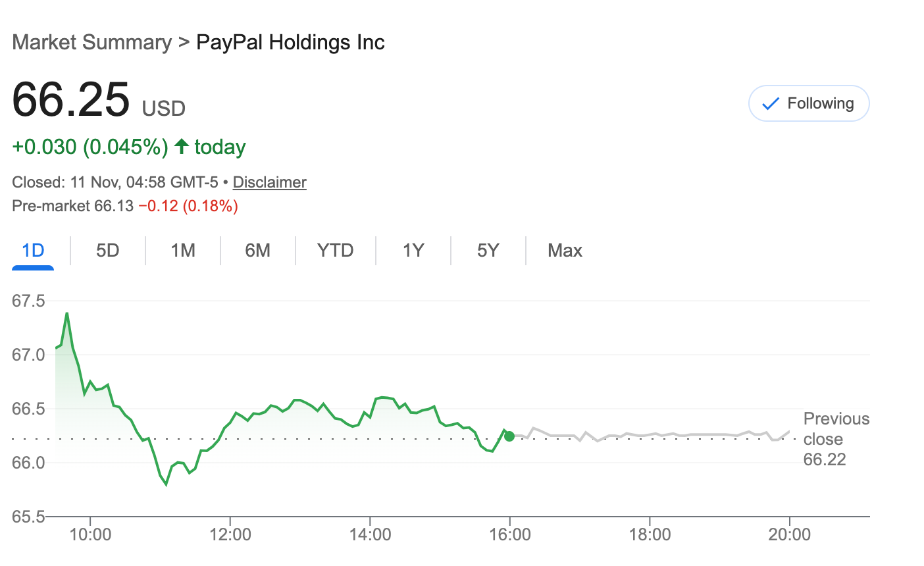
Task: Click the PayPal Holdings Inc title
Action: (x=290, y=42)
